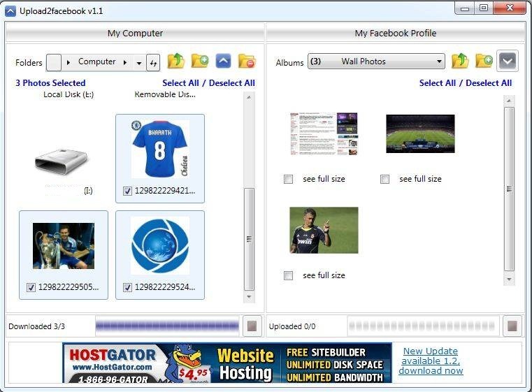Click the gray download arrow button
Screen dimensions: 532x392
point(508,61)
